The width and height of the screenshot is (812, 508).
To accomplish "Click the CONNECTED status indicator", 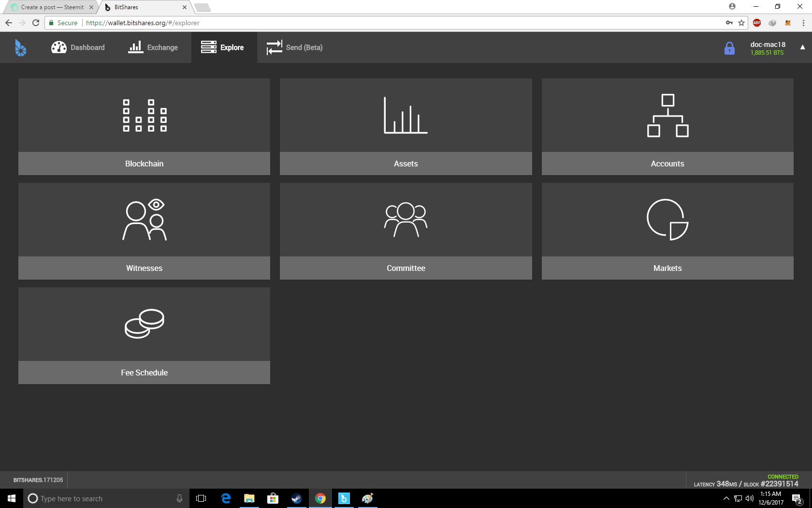I will [x=783, y=477].
